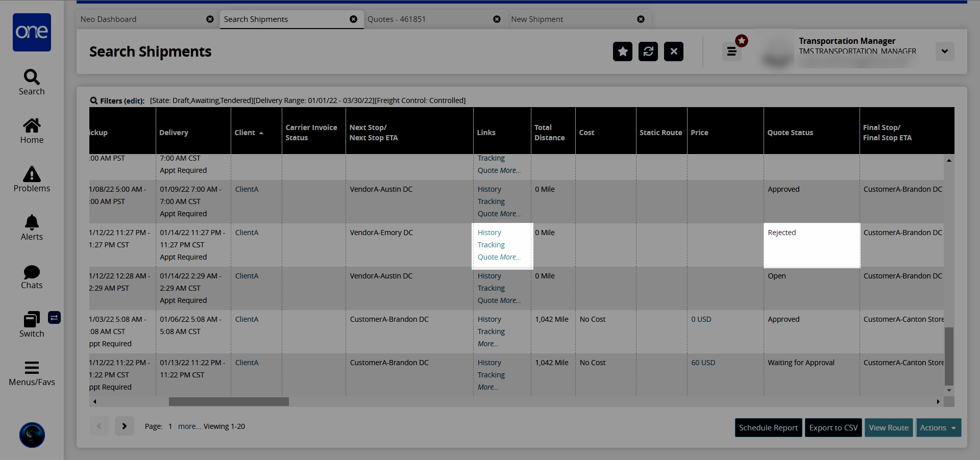980x460 pixels.
Task: Refresh the Search Shipments page
Action: point(648,52)
